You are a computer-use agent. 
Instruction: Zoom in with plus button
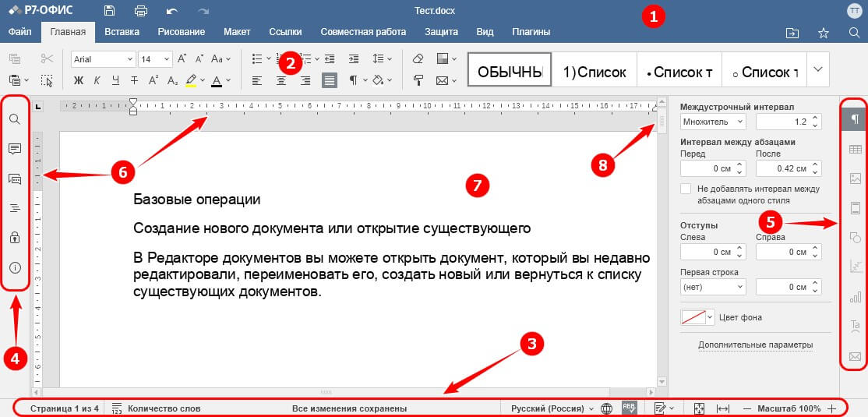point(832,408)
